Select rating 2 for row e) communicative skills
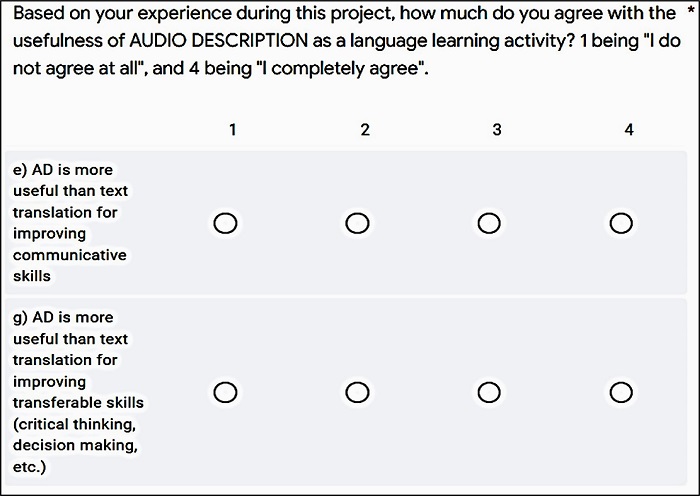700x496 pixels. (x=357, y=223)
